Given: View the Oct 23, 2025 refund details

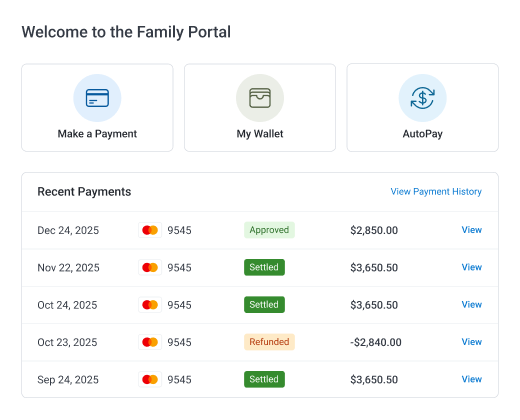Looking at the screenshot, I should point(472,342).
